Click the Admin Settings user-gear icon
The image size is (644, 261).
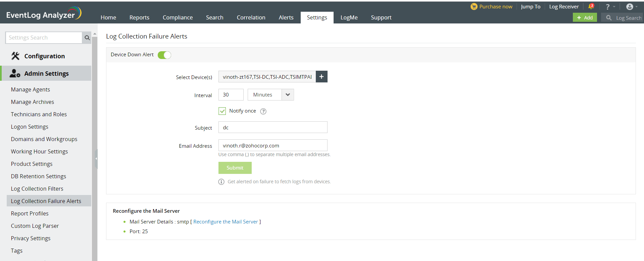coord(15,73)
